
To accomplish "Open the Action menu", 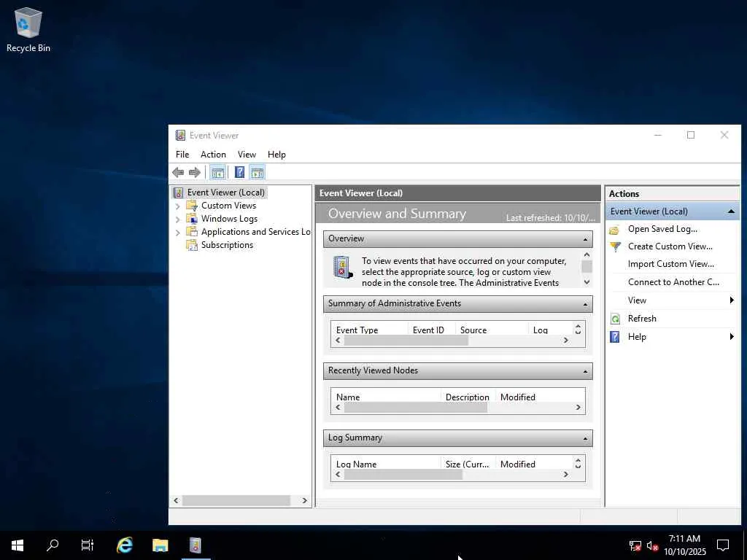I will [213, 155].
